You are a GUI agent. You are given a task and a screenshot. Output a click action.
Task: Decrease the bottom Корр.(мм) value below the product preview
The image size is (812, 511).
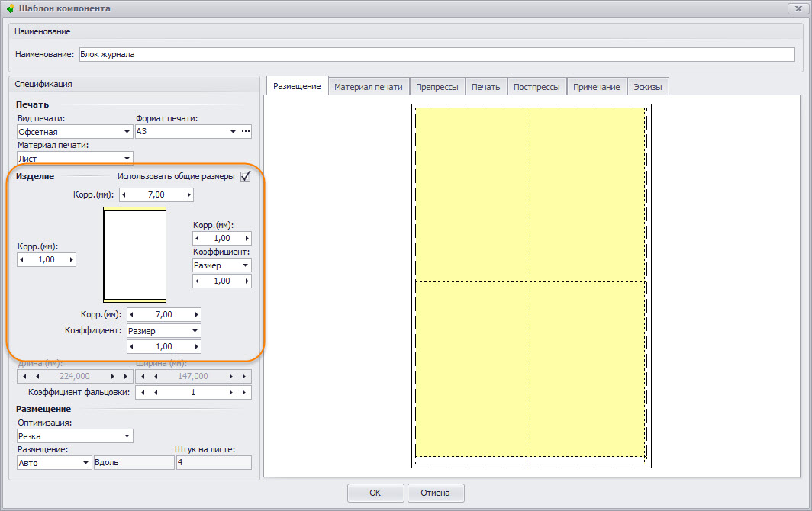tap(131, 315)
